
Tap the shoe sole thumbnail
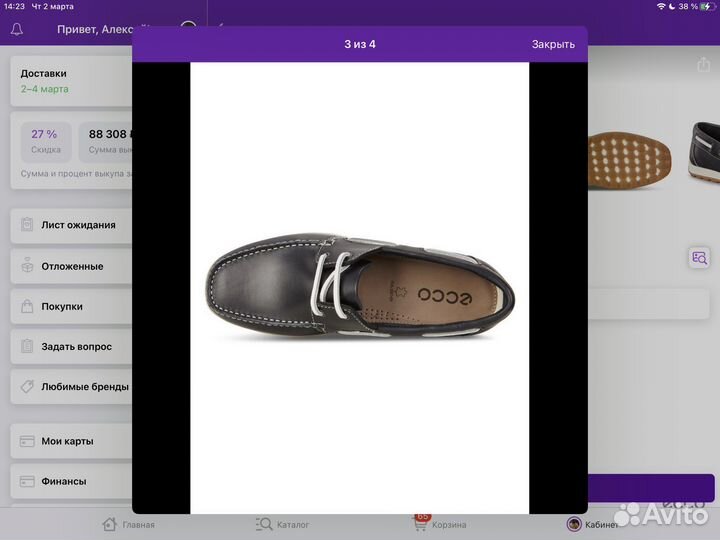630,155
